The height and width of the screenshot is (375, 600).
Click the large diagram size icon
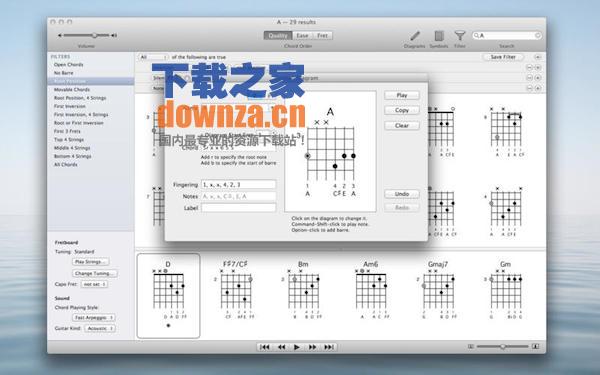tap(536, 347)
